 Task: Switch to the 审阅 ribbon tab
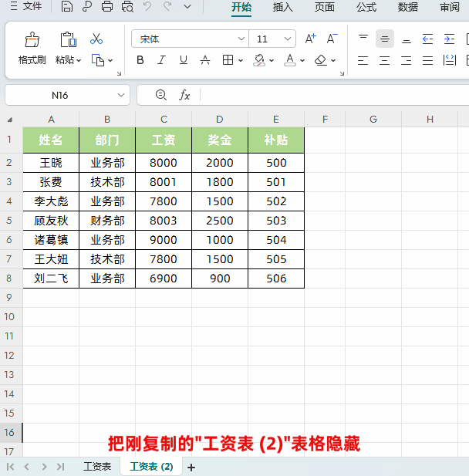coord(450,7)
